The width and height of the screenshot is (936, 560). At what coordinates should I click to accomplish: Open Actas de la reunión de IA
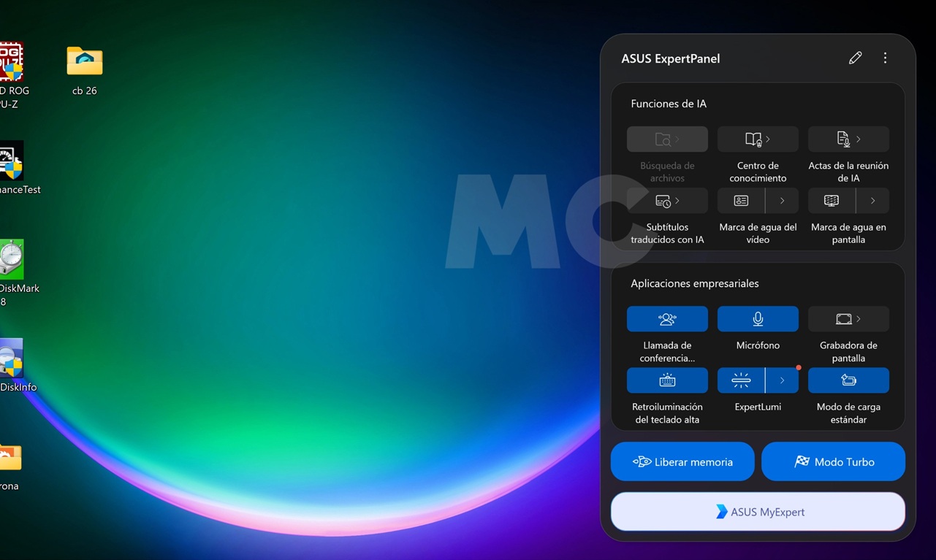point(848,139)
